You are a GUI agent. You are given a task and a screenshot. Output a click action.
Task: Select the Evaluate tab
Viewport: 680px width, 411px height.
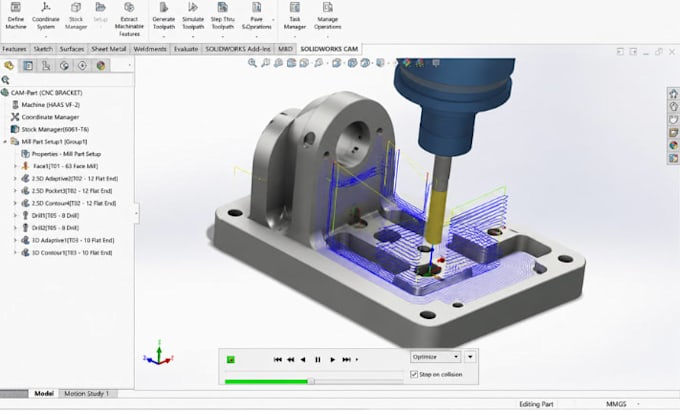[x=186, y=49]
